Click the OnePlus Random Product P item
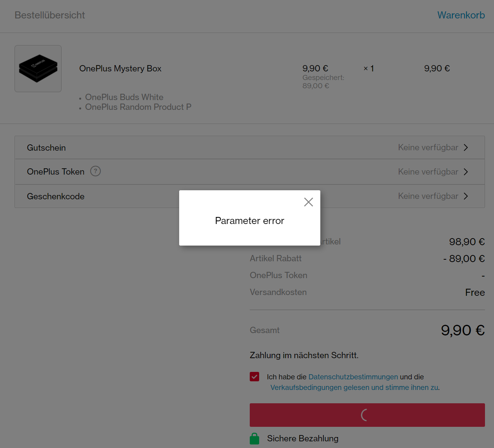Viewport: 494px width, 448px height. click(138, 107)
